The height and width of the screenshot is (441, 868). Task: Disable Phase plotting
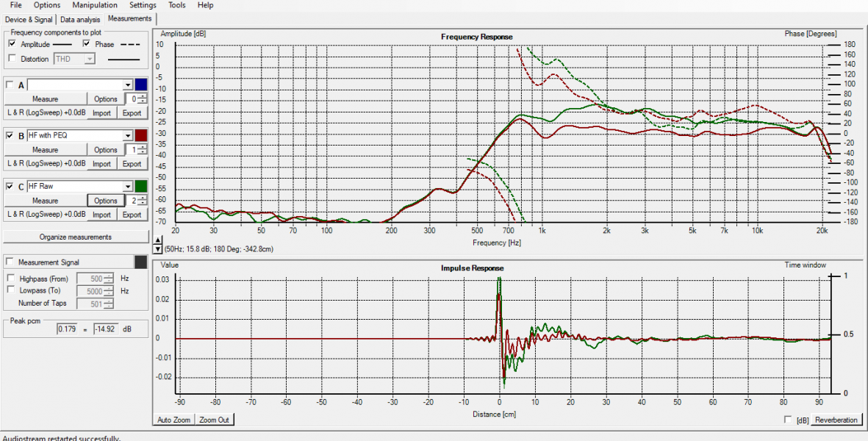click(x=87, y=44)
